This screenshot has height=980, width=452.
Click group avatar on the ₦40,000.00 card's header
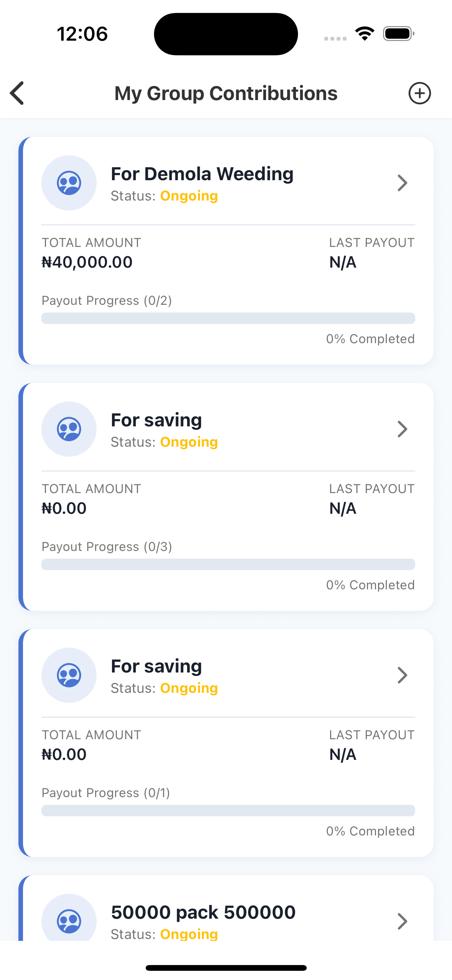click(x=69, y=183)
